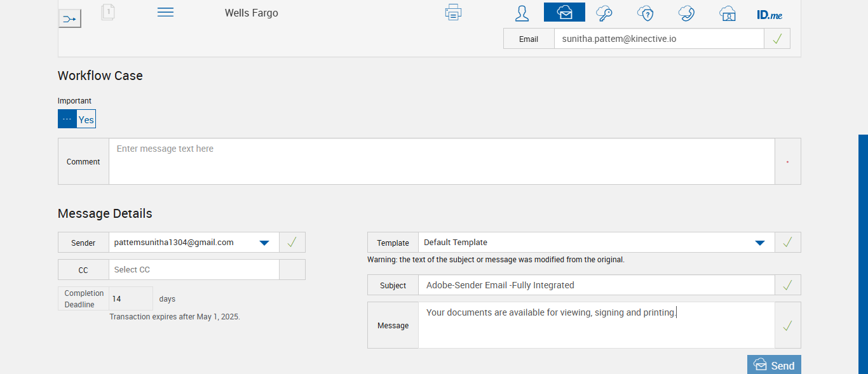
Task: Select the person signer icon
Action: coord(522,13)
